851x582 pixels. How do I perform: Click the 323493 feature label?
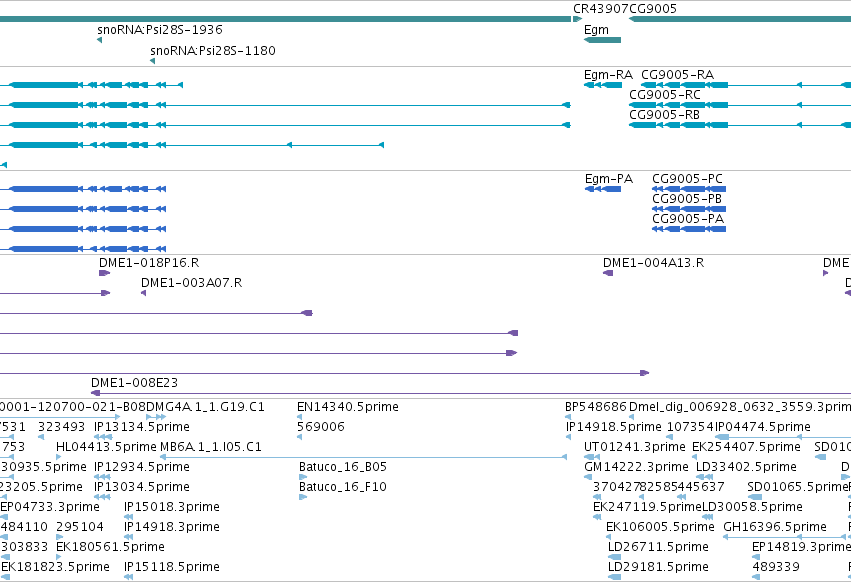61,427
